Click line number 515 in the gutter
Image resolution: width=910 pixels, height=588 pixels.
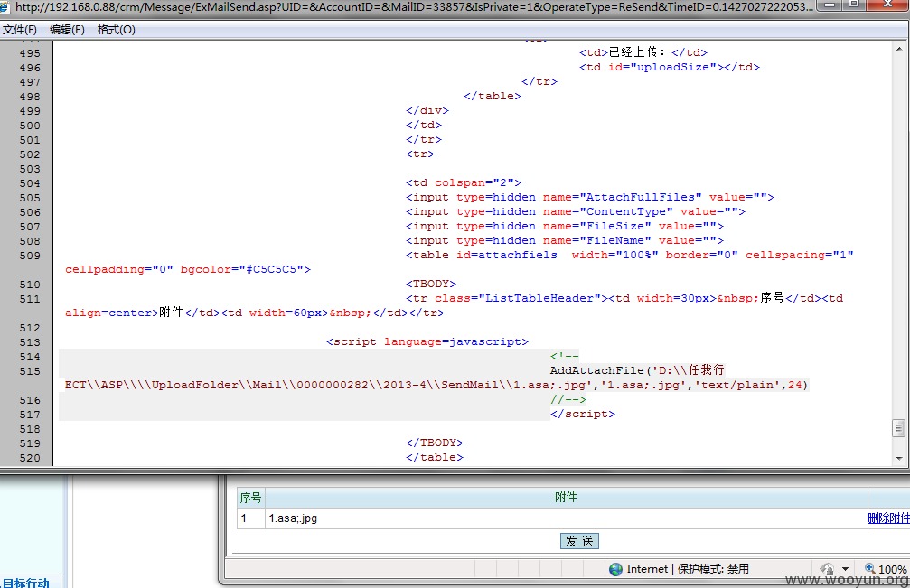click(x=30, y=371)
